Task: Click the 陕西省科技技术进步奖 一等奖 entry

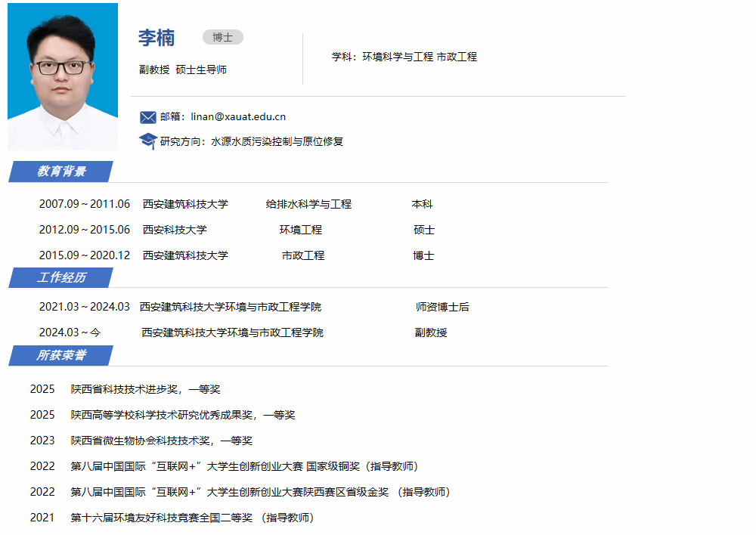Action: point(145,389)
